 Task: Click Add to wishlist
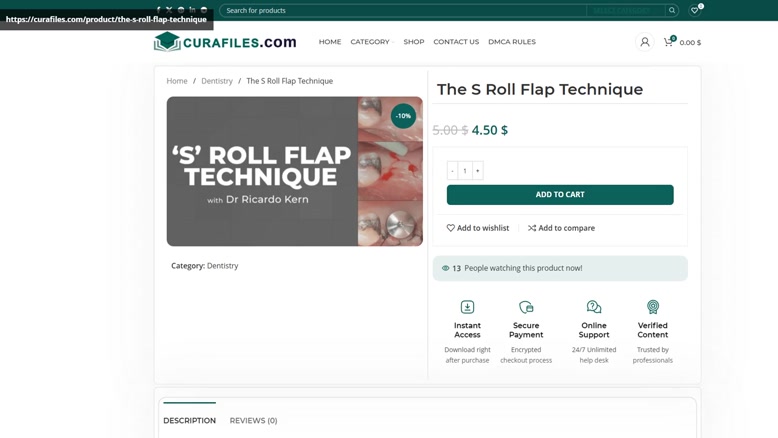478,228
